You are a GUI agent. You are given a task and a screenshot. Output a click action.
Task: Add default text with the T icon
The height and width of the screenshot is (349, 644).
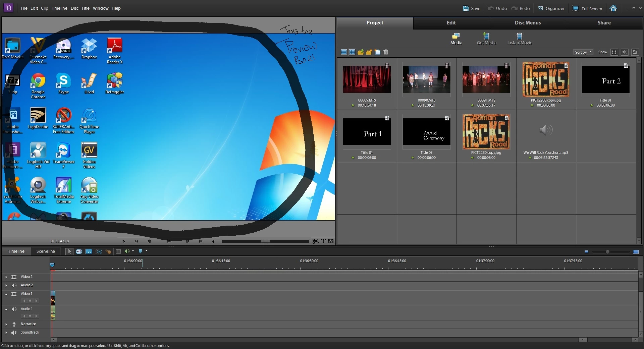coord(323,241)
